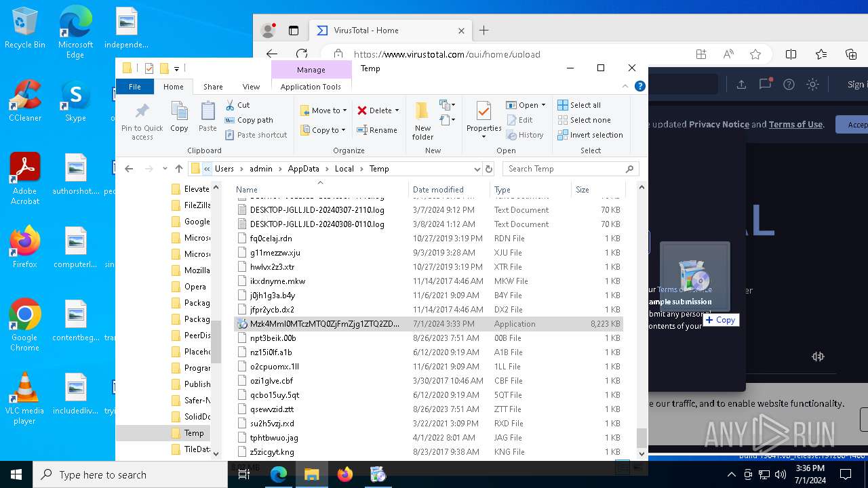Refresh the Temp folder view
The image size is (868, 488).
point(488,169)
